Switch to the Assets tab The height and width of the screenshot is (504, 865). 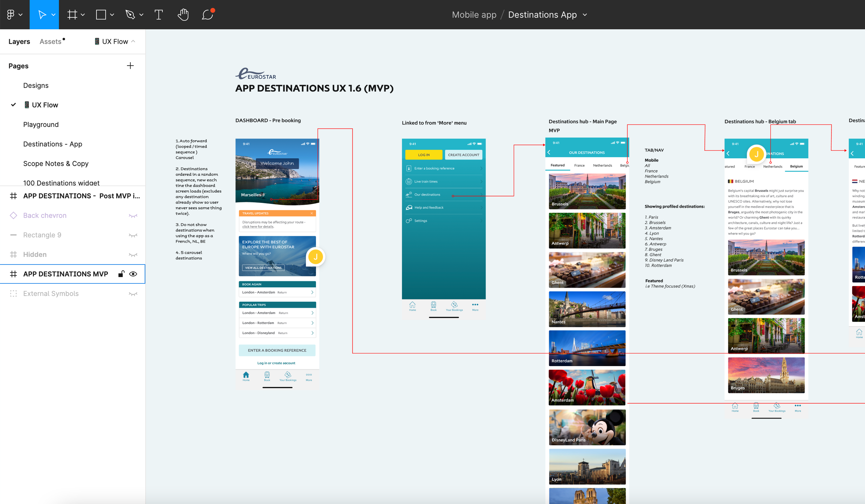pyautogui.click(x=50, y=41)
